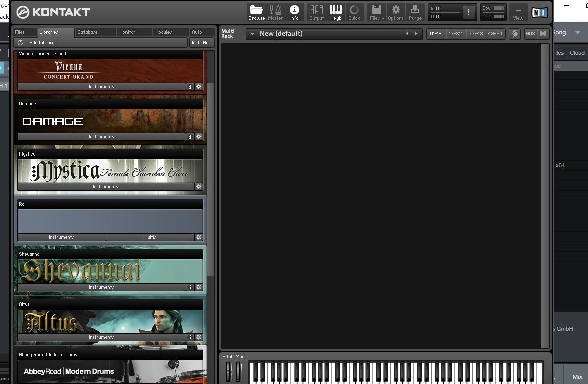Click the refresh libraries icon
Screen dimensions: 588x384
[20, 43]
